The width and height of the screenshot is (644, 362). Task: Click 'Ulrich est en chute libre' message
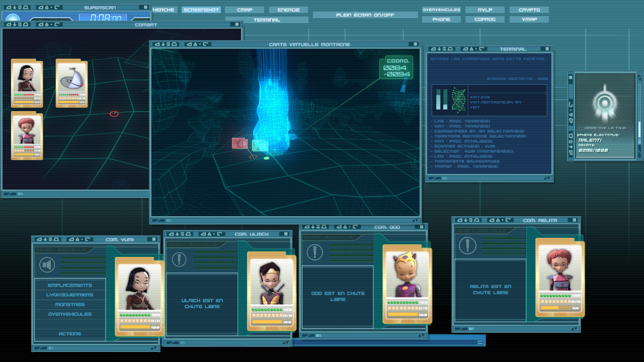click(202, 303)
